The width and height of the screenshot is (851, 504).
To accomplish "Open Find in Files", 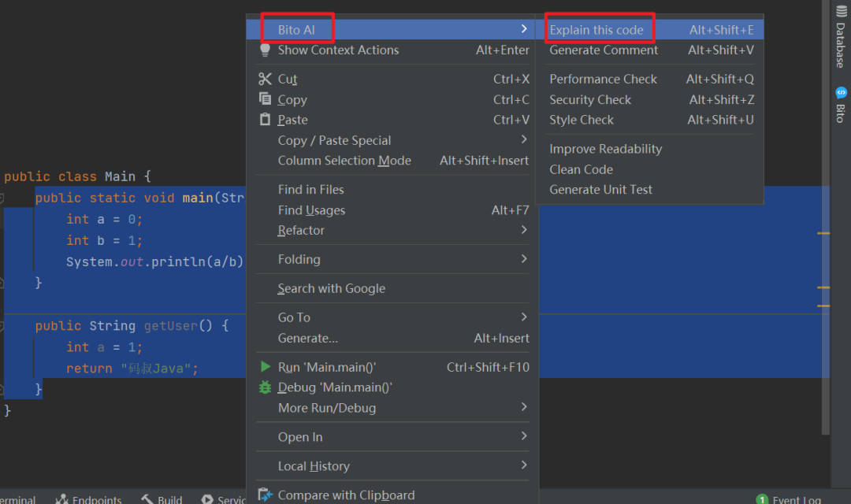I will (x=392, y=190).
